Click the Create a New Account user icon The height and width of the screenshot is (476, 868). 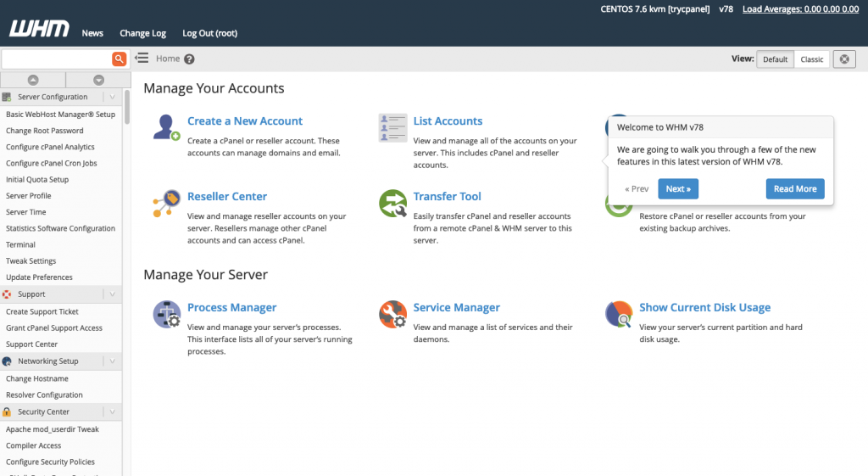click(x=167, y=127)
